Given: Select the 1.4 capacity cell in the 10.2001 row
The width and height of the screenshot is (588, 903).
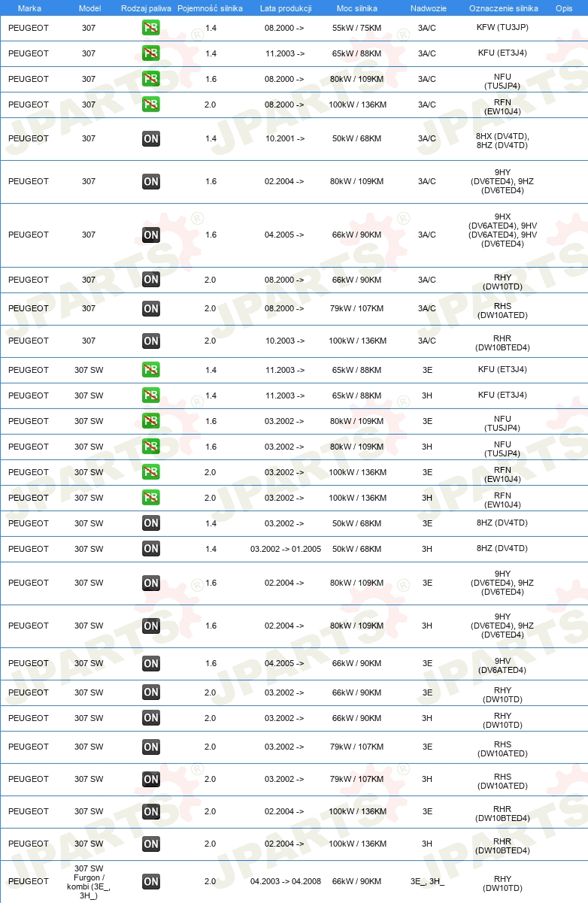Looking at the screenshot, I should (x=211, y=138).
